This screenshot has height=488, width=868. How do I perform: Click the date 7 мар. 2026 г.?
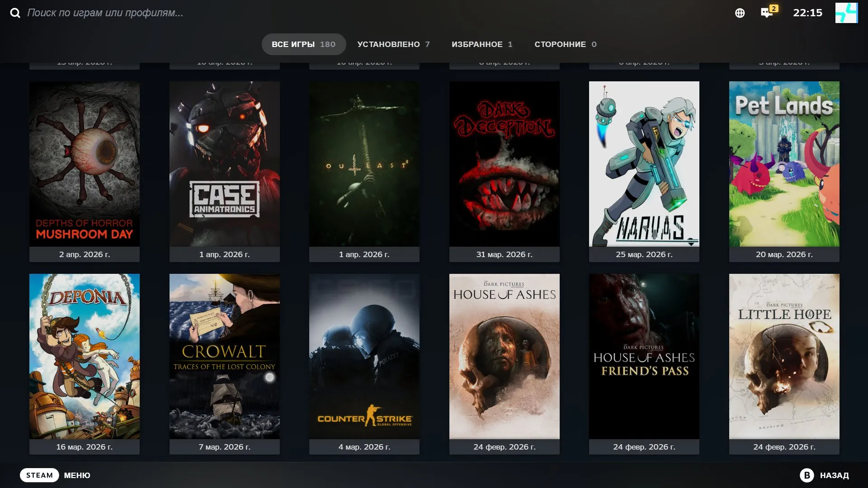(x=225, y=447)
